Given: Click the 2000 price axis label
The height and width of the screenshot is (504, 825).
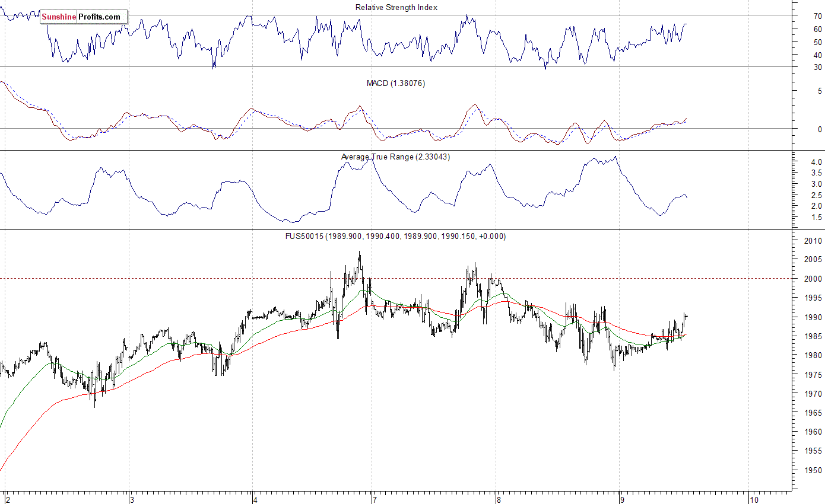Looking at the screenshot, I should coord(814,279).
